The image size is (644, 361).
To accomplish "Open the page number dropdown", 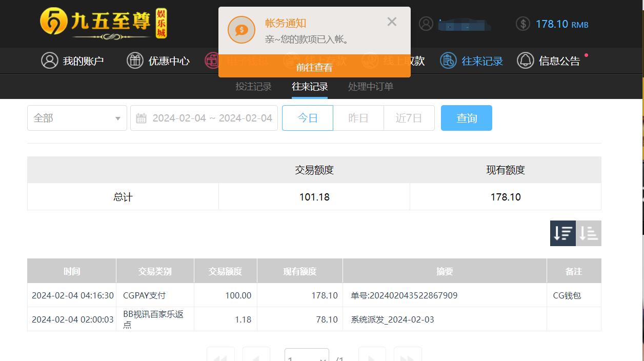I will coord(306,357).
